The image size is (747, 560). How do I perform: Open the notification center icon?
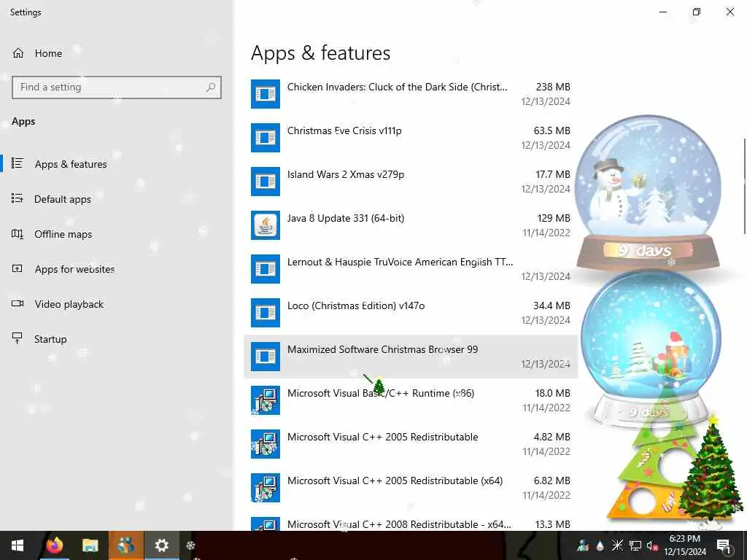pyautogui.click(x=724, y=545)
